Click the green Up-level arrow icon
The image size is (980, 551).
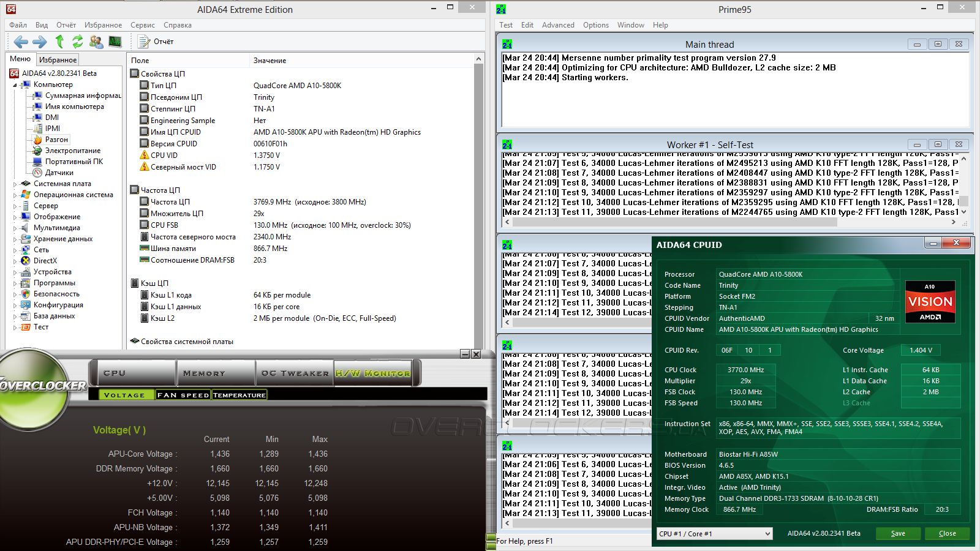pyautogui.click(x=59, y=42)
